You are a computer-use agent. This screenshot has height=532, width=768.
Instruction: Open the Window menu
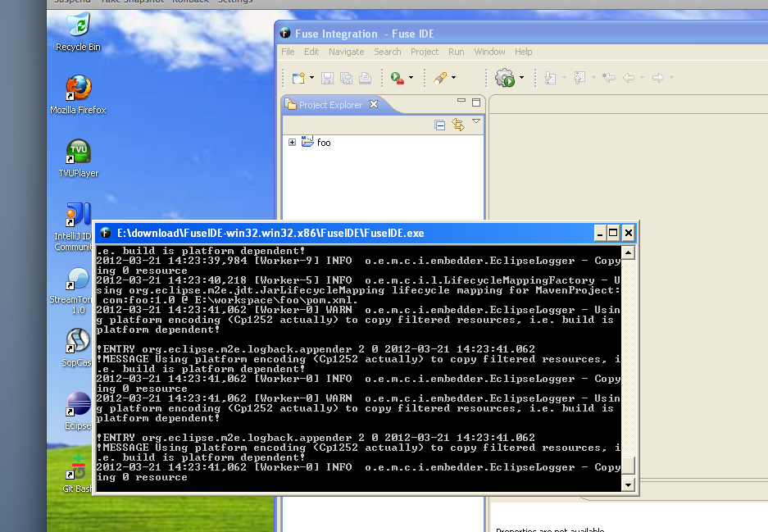pos(489,52)
